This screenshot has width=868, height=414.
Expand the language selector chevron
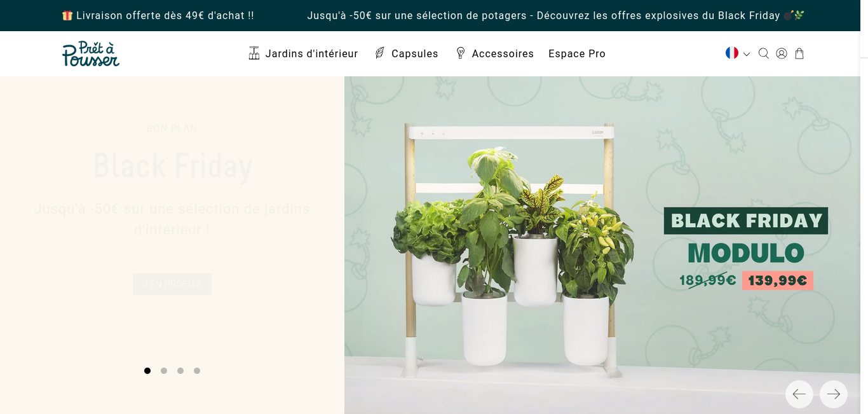(x=747, y=54)
